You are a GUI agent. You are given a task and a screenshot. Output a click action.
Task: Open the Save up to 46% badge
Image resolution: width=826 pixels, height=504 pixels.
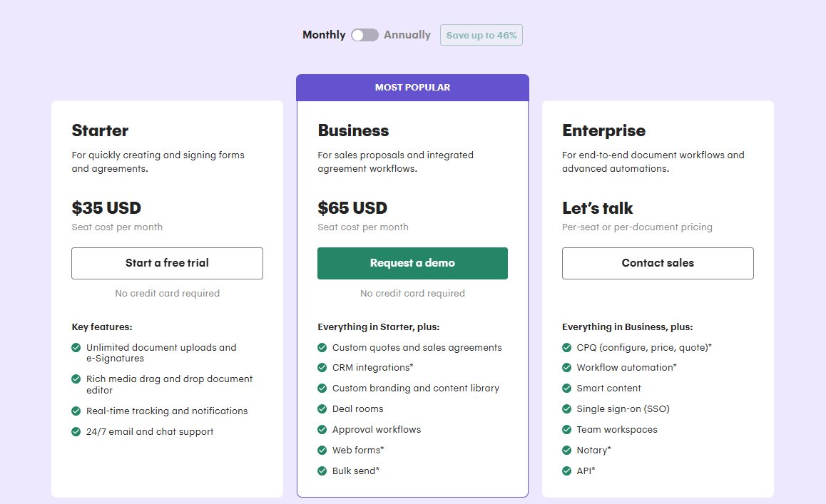(x=481, y=34)
